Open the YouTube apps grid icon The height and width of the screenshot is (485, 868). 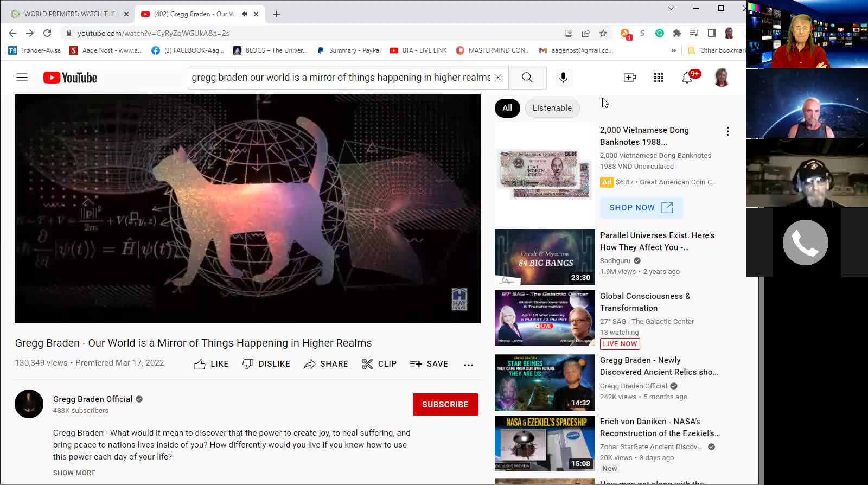tap(659, 78)
